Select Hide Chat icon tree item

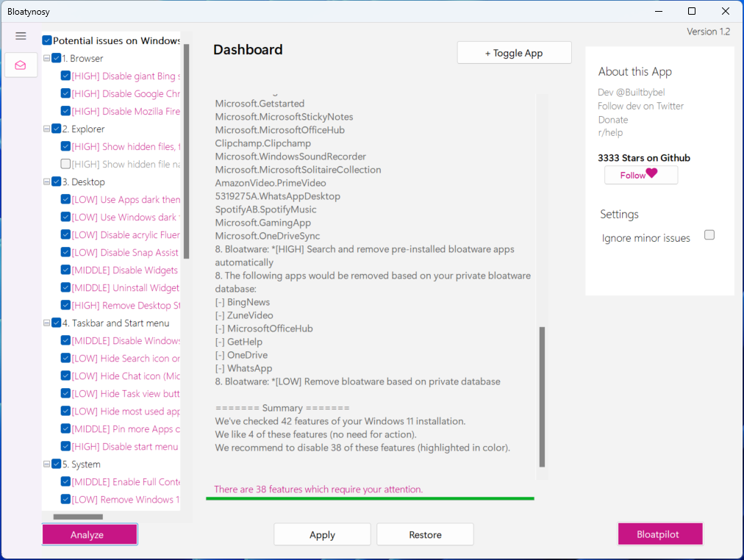(126, 376)
